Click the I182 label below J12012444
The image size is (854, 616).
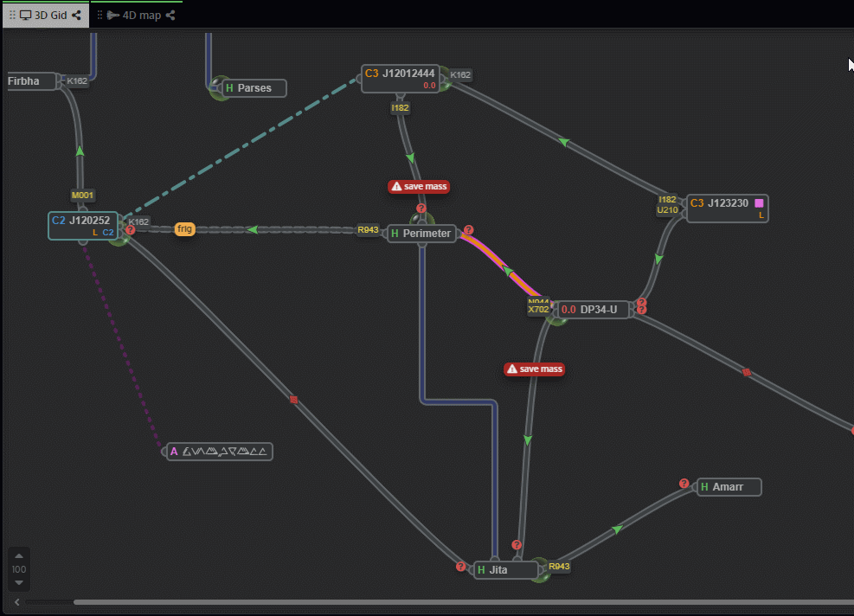coord(400,108)
